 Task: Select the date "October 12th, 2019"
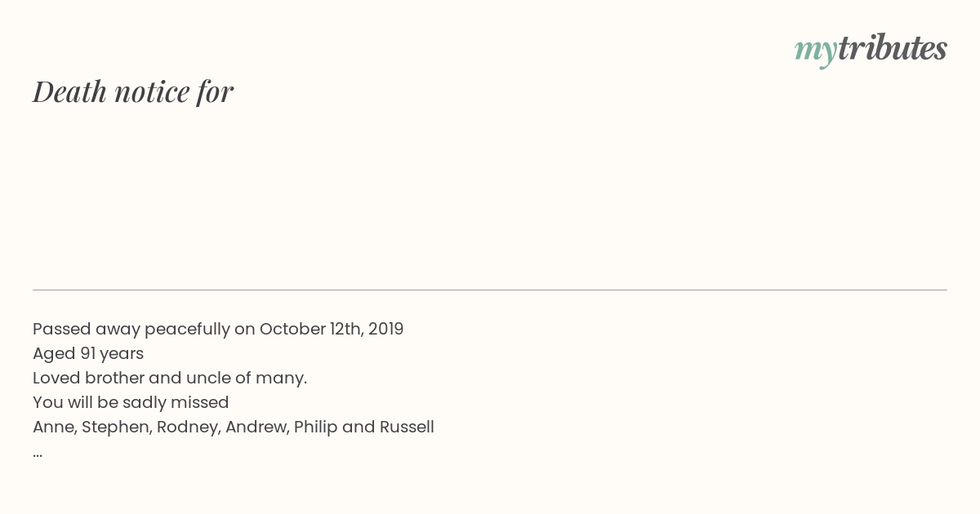click(332, 329)
